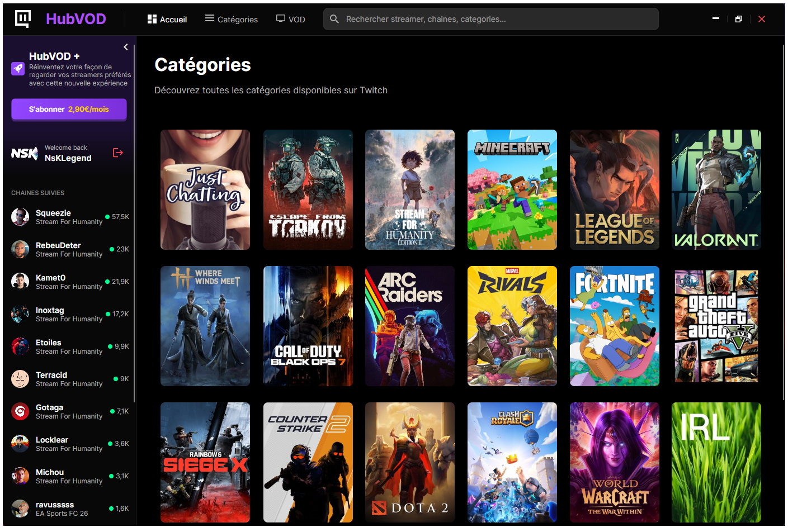Image resolution: width=788 pixels, height=532 pixels.
Task: Select the magnifier icon in the search bar
Action: click(x=334, y=18)
